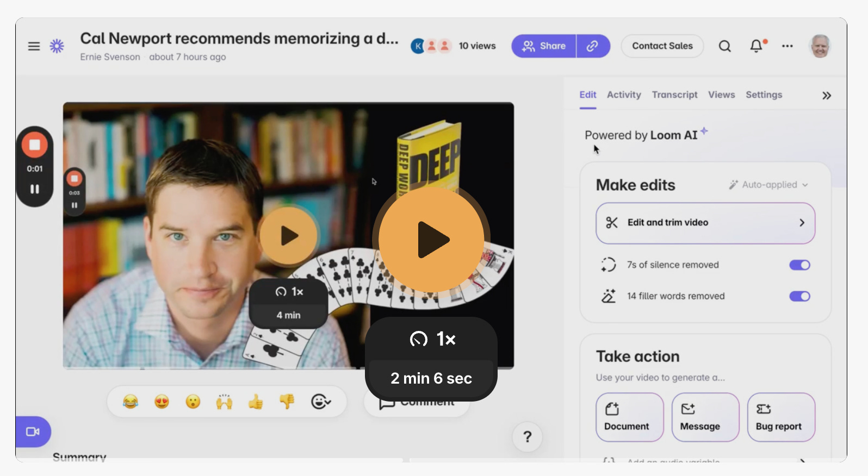React with thumbs down emoji
Viewport: 868px width, 476px height.
coord(287,402)
